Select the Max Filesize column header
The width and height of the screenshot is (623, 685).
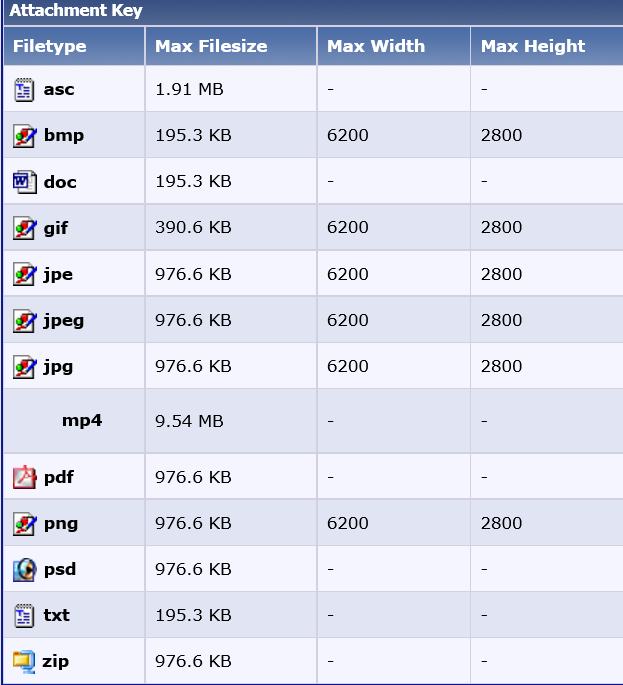click(231, 46)
